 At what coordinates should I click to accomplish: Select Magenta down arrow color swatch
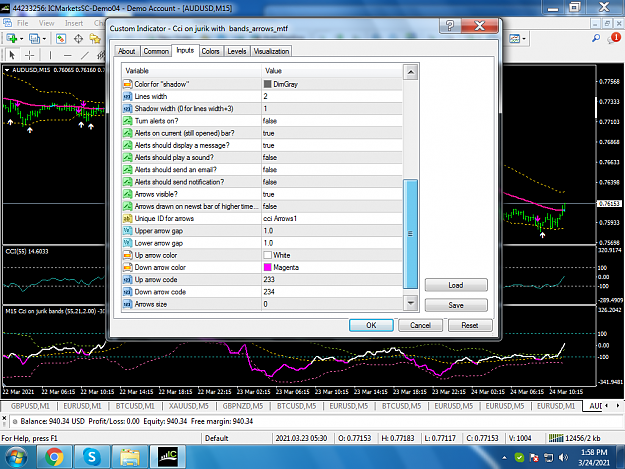(x=267, y=267)
